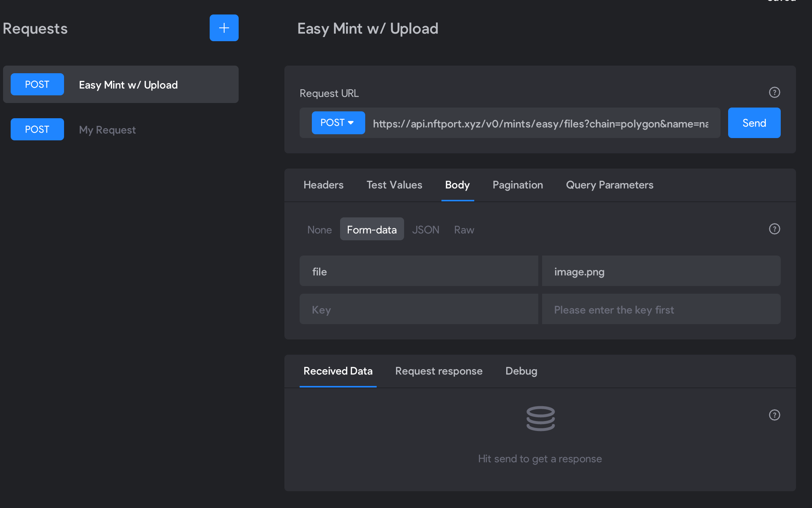Open Query Parameters tab
The width and height of the screenshot is (812, 508).
pos(610,185)
